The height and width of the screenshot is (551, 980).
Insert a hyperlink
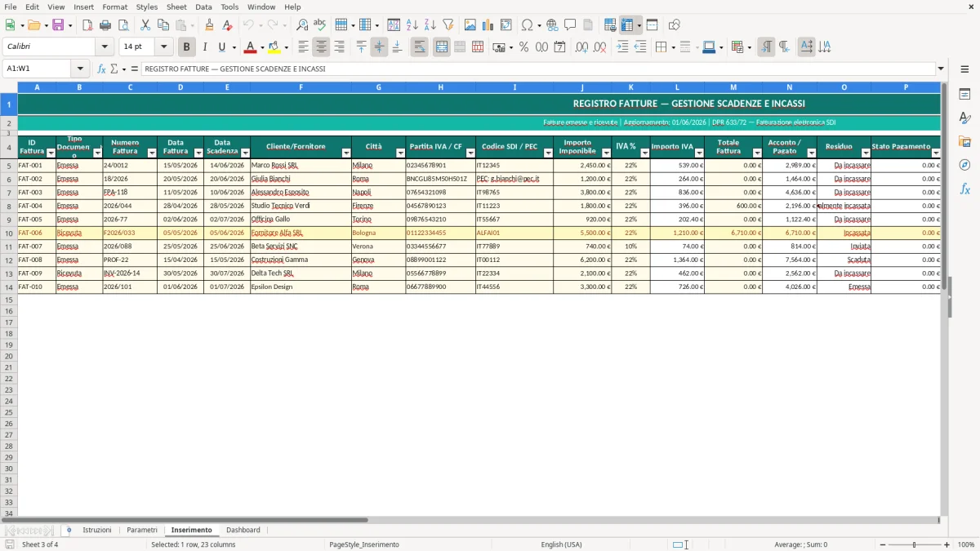(552, 25)
